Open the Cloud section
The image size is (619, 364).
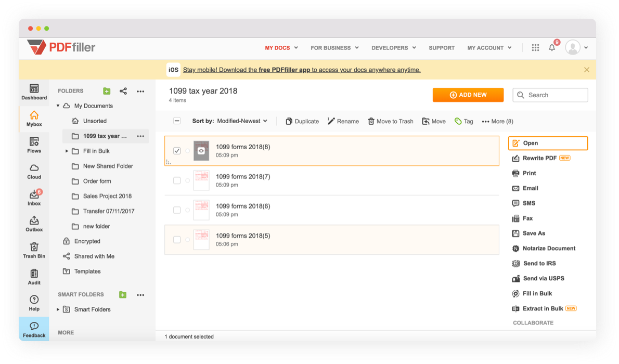pyautogui.click(x=34, y=172)
